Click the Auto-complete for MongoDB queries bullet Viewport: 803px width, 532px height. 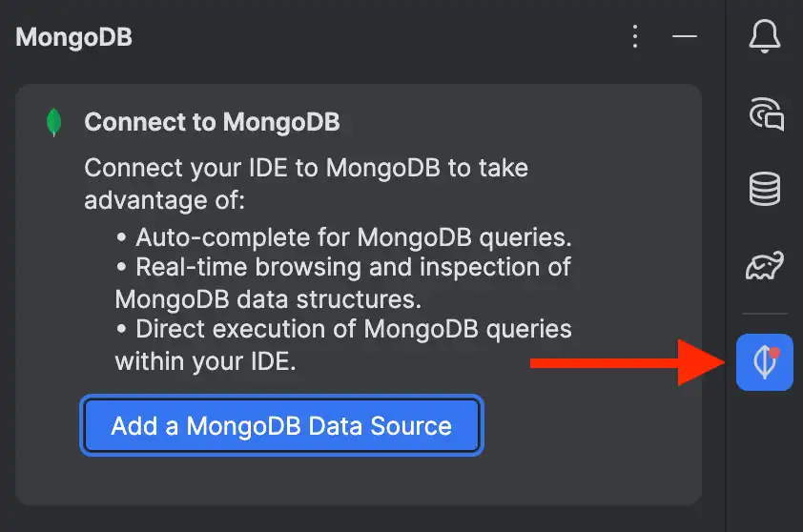pos(343,235)
